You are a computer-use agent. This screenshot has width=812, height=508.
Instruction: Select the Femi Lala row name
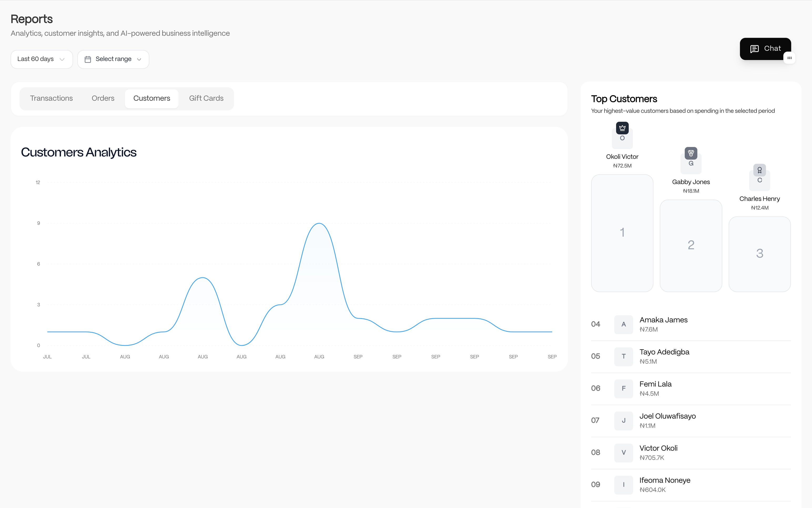[655, 384]
